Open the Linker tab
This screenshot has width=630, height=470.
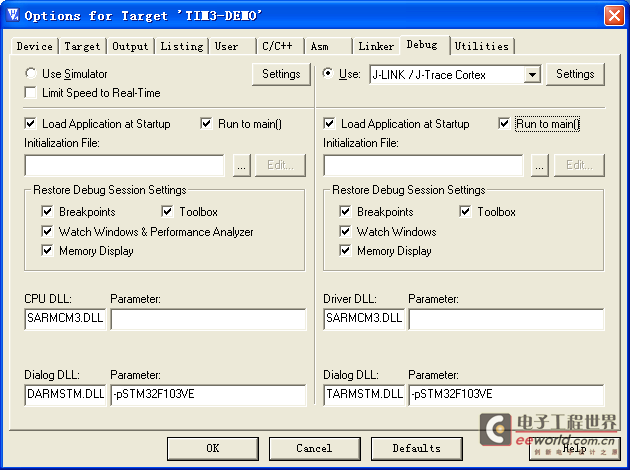[x=376, y=46]
